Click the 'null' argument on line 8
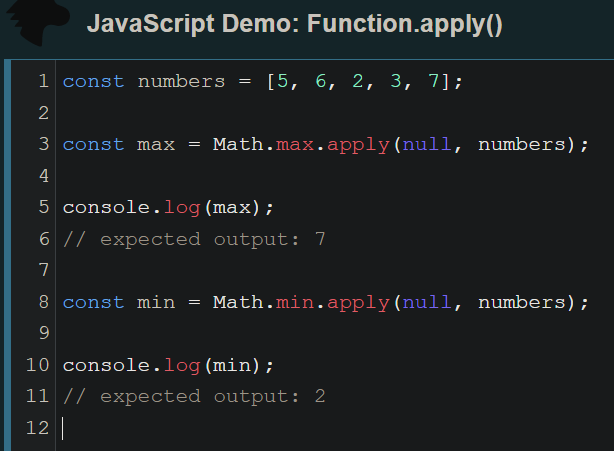Viewport: 614px width, 451px height. pyautogui.click(x=427, y=302)
